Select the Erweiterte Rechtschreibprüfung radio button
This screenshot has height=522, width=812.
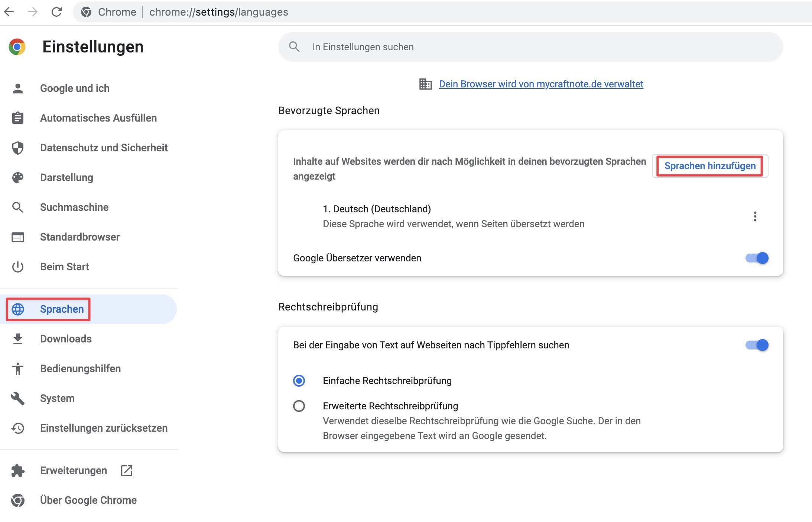299,406
